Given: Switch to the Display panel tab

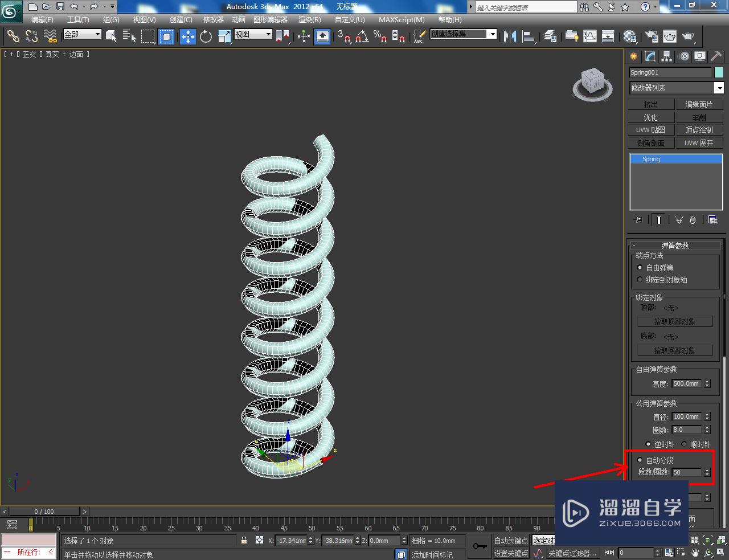Looking at the screenshot, I should point(700,56).
